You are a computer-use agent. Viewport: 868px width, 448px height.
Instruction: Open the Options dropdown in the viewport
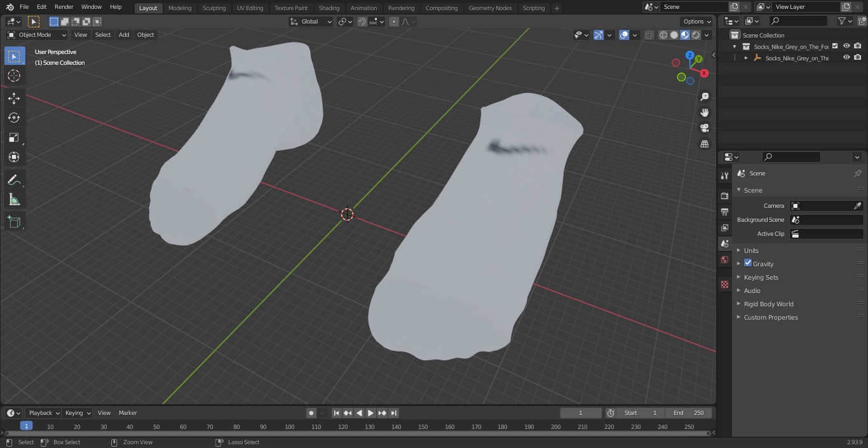[x=697, y=22]
